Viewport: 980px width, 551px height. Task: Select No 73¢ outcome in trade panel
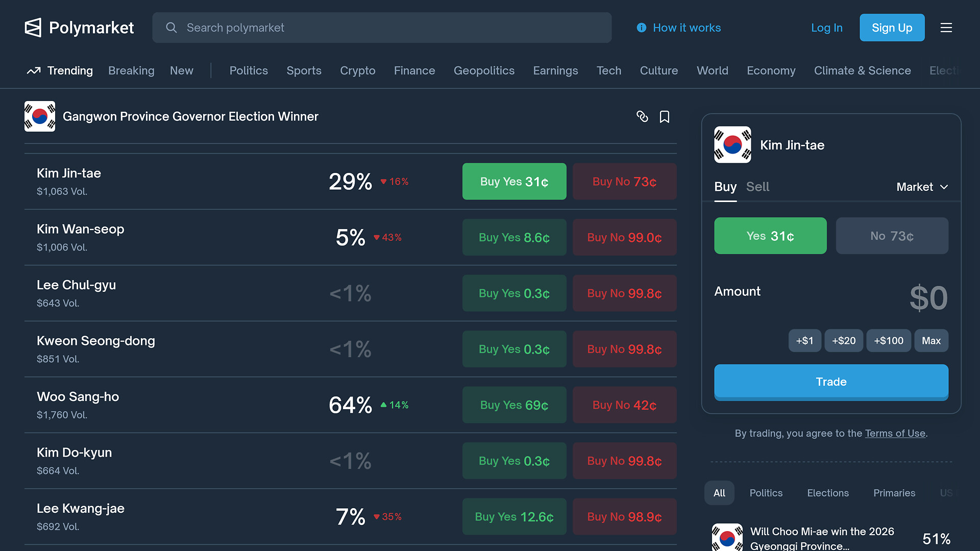tap(892, 236)
